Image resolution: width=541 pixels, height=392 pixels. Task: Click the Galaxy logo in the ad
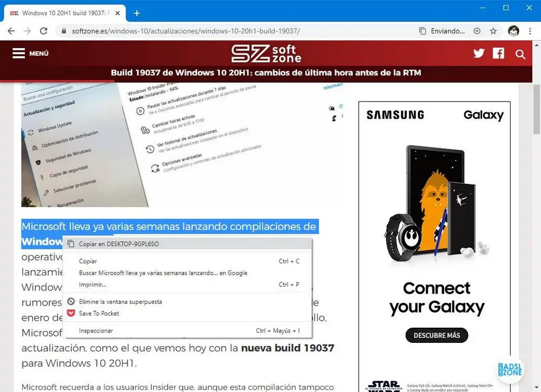point(483,115)
